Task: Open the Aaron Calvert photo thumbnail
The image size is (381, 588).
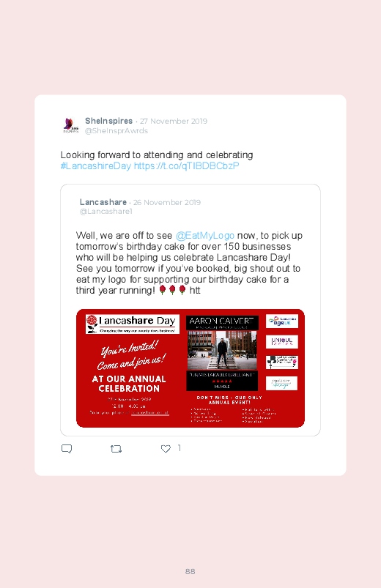Action: click(222, 350)
